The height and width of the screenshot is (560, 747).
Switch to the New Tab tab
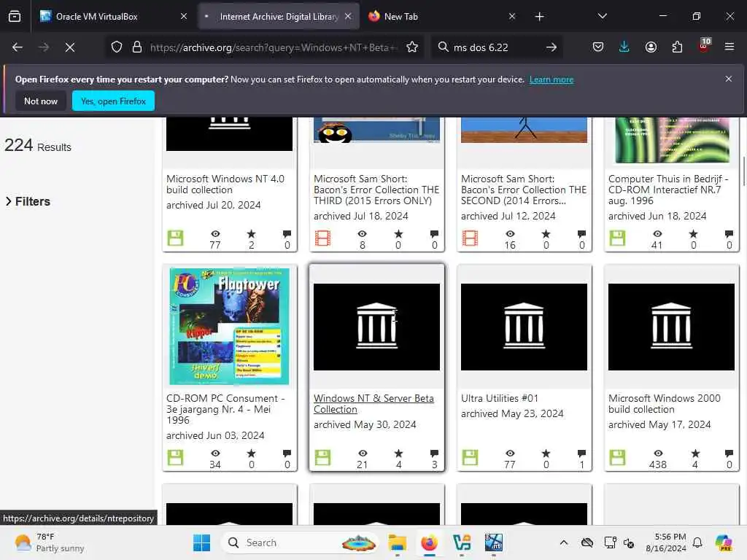click(x=441, y=17)
